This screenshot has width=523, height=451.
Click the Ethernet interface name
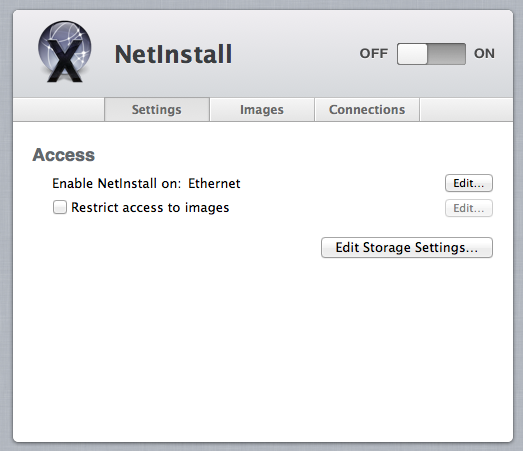click(x=214, y=183)
